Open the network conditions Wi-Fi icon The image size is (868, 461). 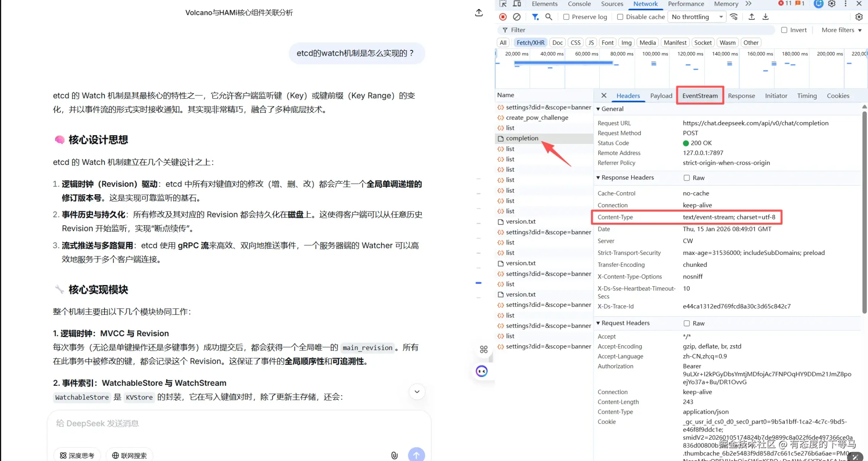point(734,17)
